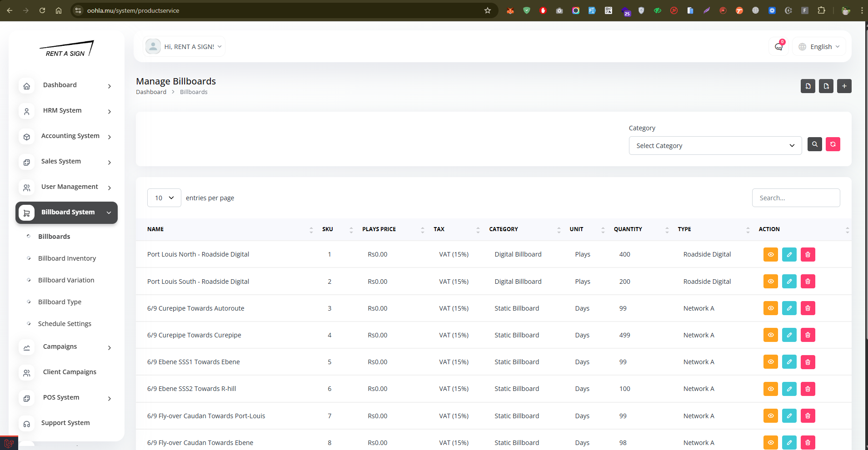Click the Dashboard breadcrumb link
The image size is (868, 450).
[x=151, y=92]
